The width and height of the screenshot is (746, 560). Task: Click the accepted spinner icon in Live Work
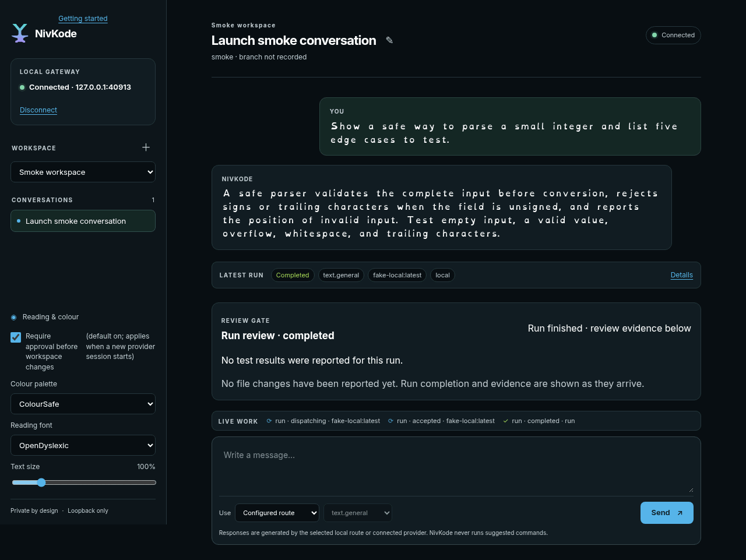click(390, 421)
